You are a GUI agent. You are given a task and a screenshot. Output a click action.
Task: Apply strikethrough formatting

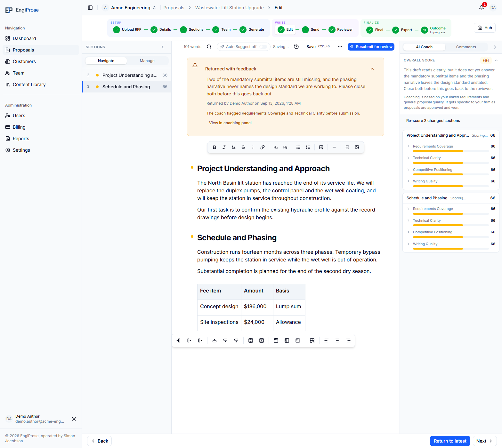coord(243,147)
